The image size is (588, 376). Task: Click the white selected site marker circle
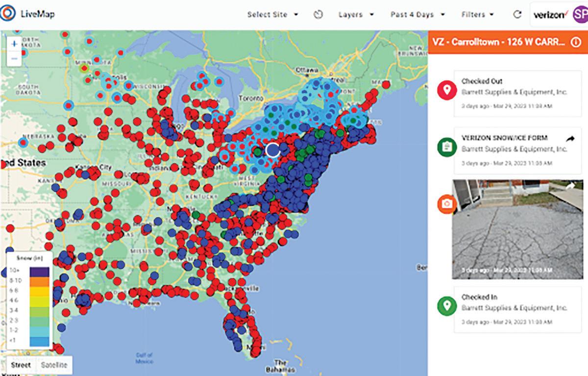(x=272, y=150)
